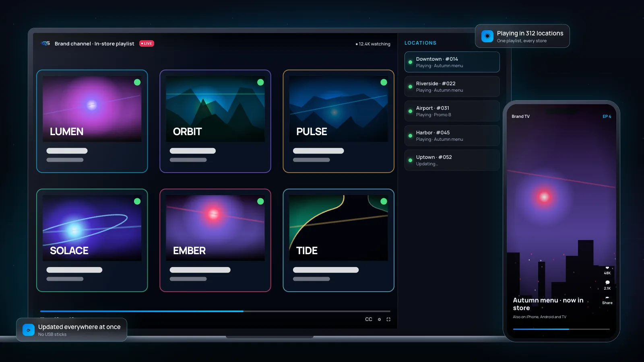The width and height of the screenshot is (644, 362).
Task: Select the Downtown #014 location
Action: point(452,62)
